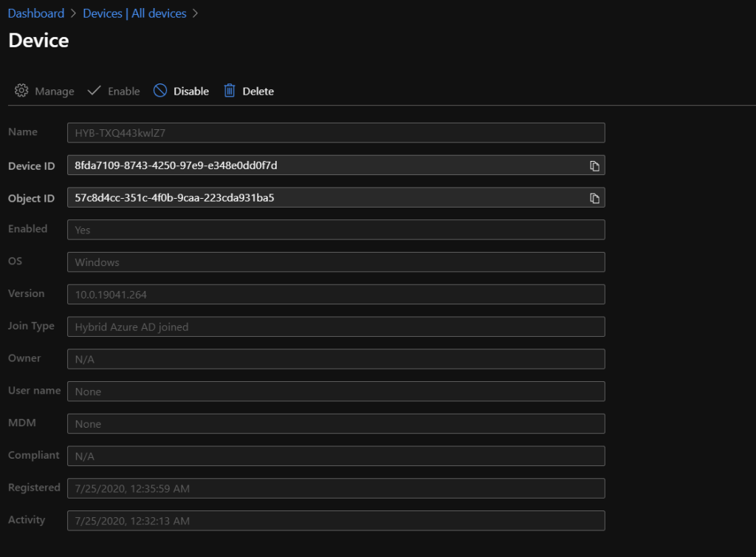Select the Object ID text field
Viewport: 756px width, 557px height.
point(325,198)
